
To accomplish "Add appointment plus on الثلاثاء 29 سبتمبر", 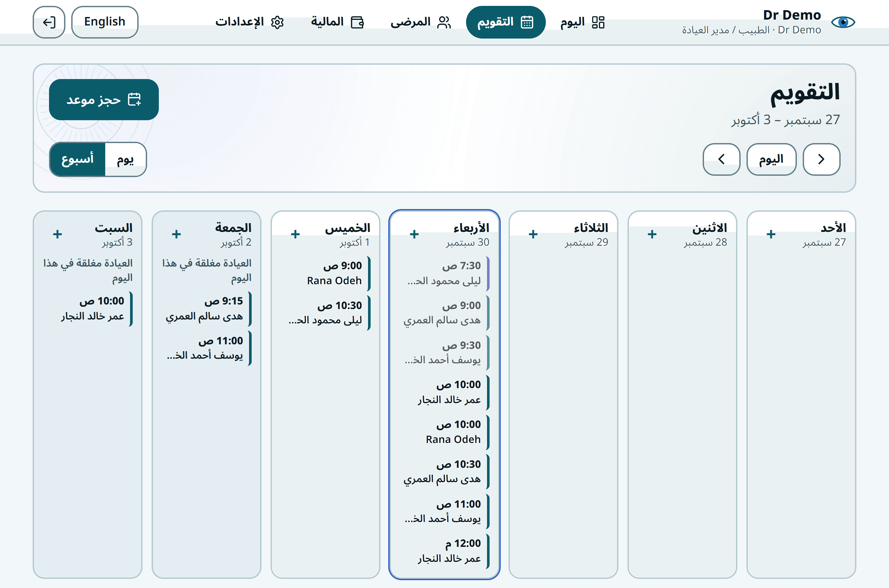I will (533, 234).
